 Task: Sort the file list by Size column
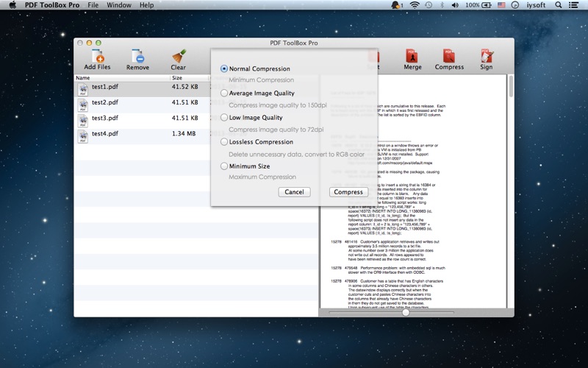189,78
